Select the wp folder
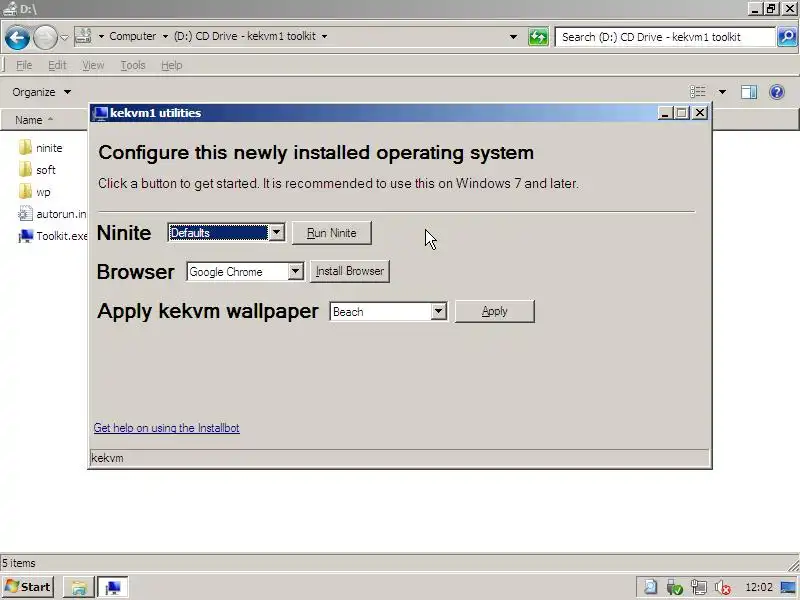 34,192
